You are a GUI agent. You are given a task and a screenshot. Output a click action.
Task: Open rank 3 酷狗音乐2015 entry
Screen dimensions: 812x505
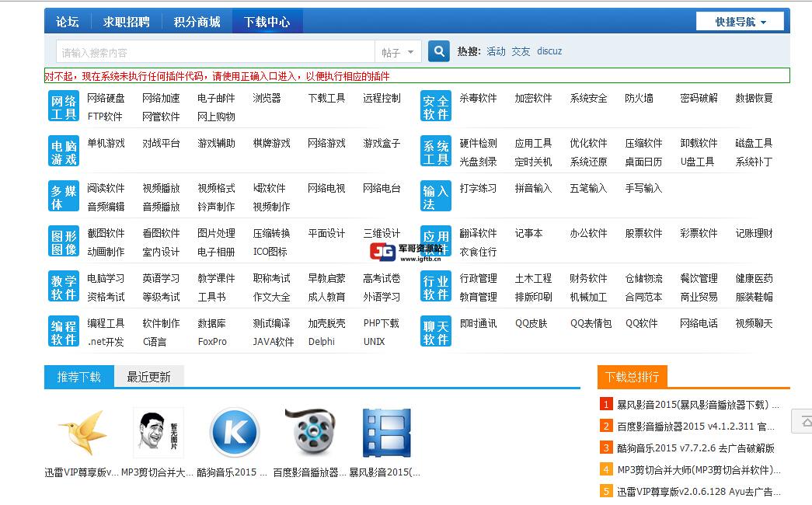click(696, 448)
